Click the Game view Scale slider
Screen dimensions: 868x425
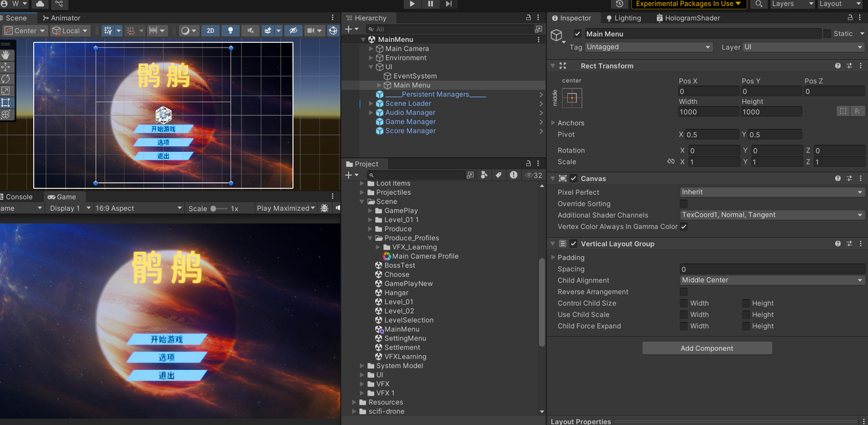coord(218,208)
